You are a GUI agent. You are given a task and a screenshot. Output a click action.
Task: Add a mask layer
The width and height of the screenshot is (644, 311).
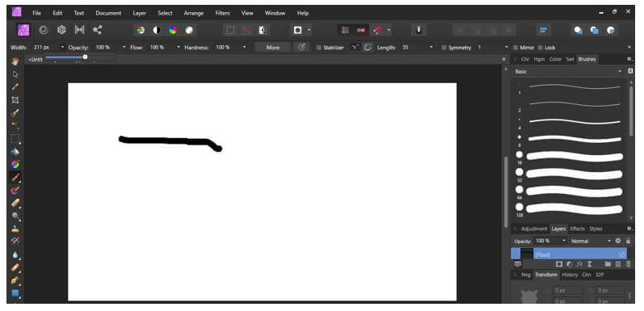click(x=559, y=264)
